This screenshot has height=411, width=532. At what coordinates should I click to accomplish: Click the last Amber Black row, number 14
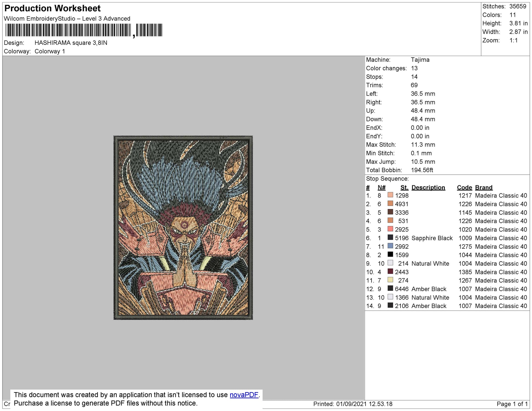click(x=428, y=306)
